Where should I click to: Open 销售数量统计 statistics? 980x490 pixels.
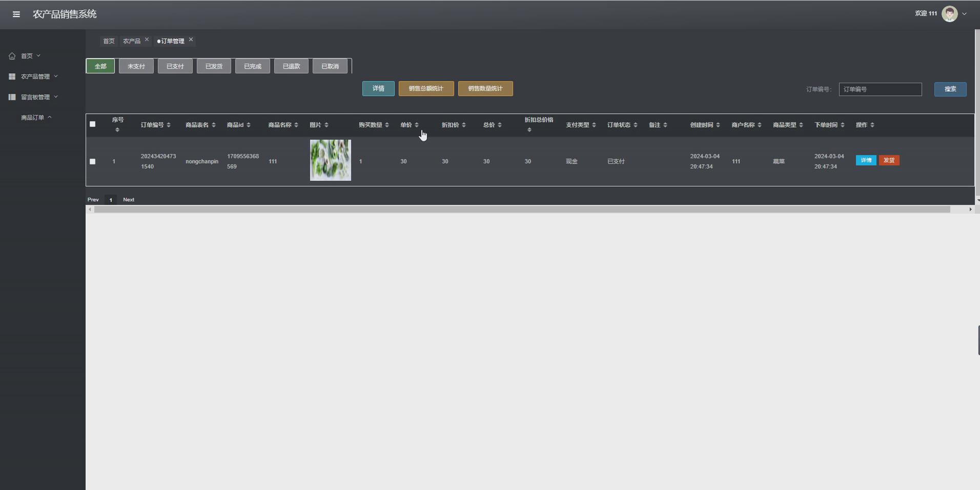point(485,89)
